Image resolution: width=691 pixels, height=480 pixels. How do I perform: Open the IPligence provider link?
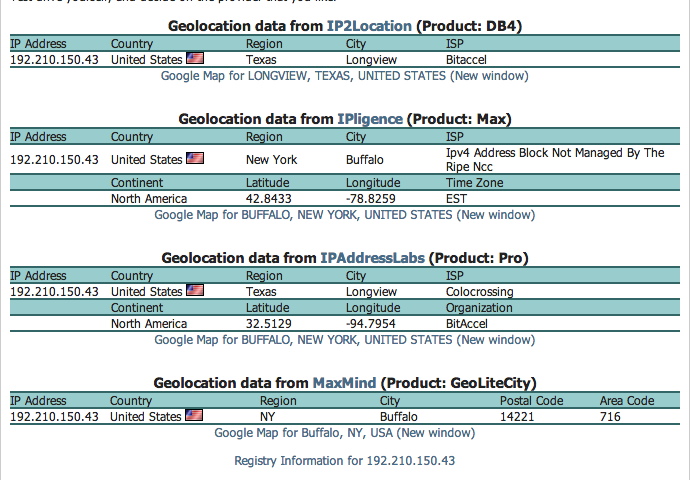370,119
